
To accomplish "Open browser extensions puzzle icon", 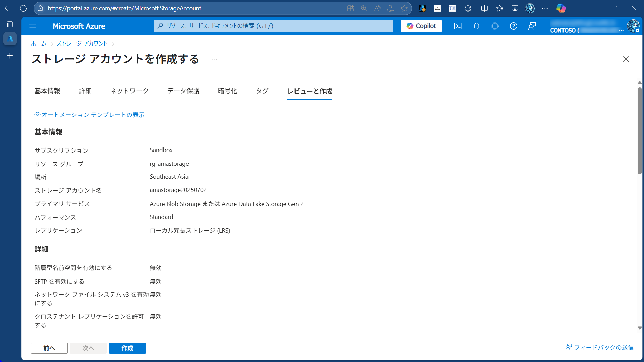I will 468,8.
